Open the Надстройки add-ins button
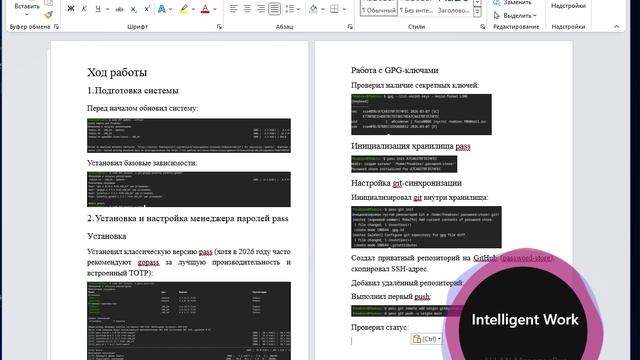Screen dimensions: 640x360 568,6
